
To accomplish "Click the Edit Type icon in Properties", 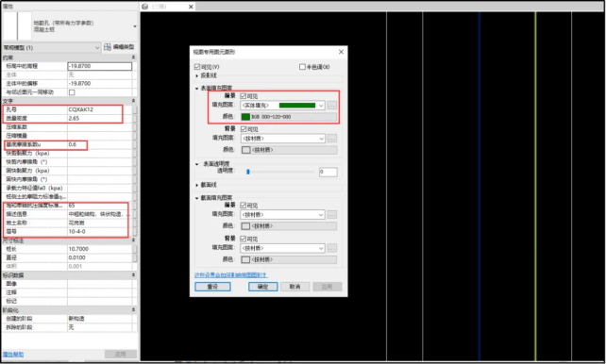I will pyautogui.click(x=108, y=47).
